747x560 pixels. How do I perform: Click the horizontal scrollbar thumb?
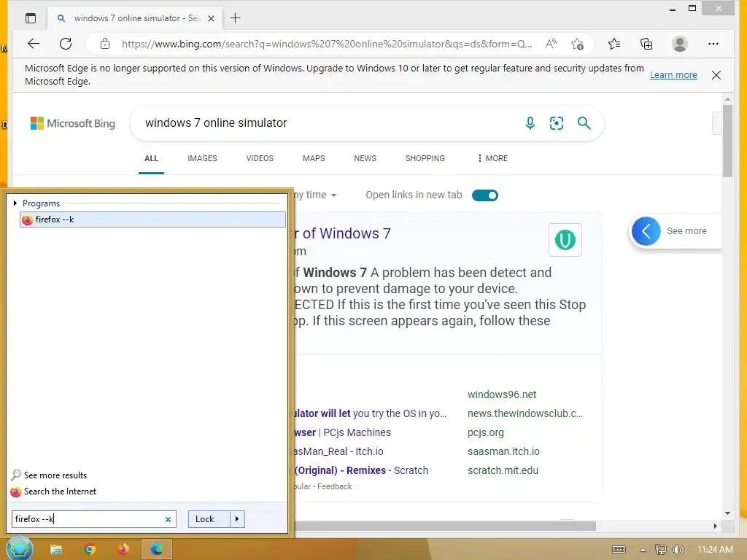(445, 526)
